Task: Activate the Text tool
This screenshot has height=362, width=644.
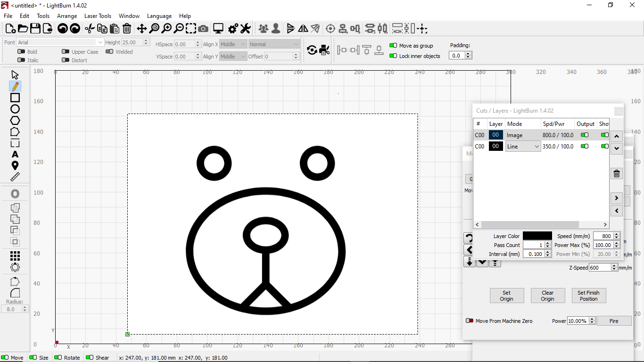Action: click(x=15, y=154)
